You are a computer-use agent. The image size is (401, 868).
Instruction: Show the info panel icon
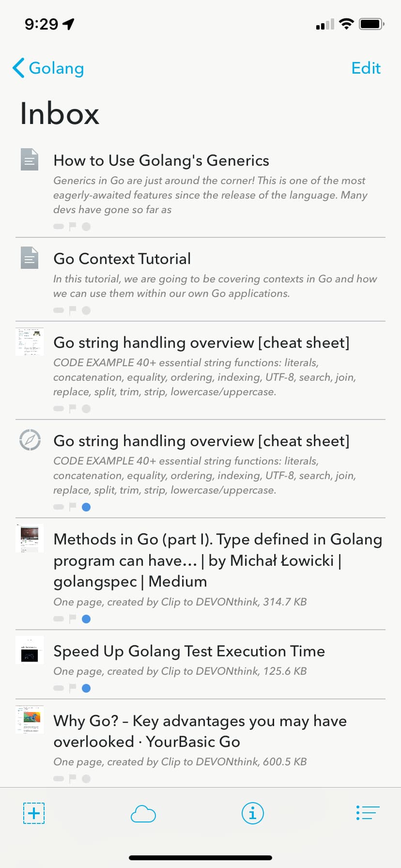253,813
